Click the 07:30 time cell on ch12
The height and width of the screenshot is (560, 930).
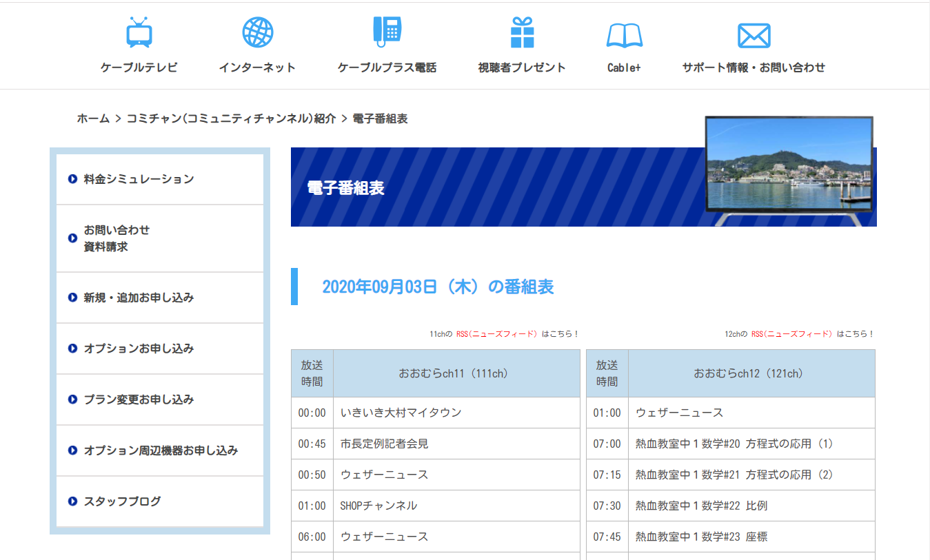[x=607, y=506]
